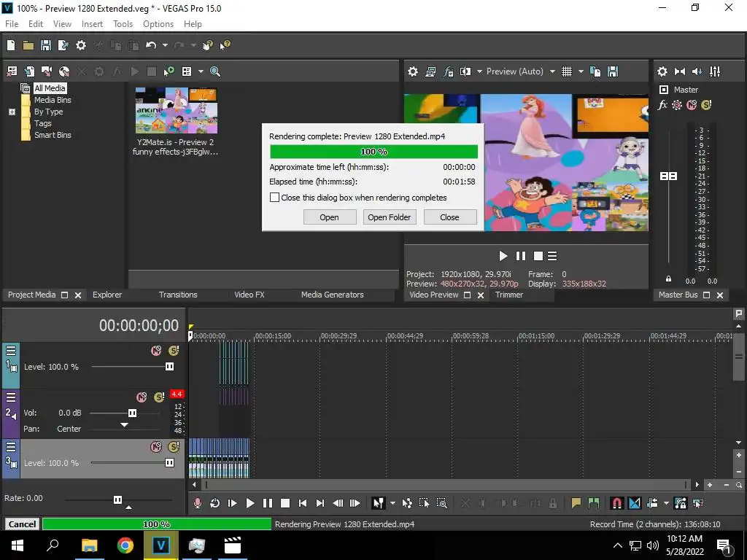Viewport: 747px width, 560px height.
Task: Open File Explorer from the taskbar
Action: pos(89,545)
